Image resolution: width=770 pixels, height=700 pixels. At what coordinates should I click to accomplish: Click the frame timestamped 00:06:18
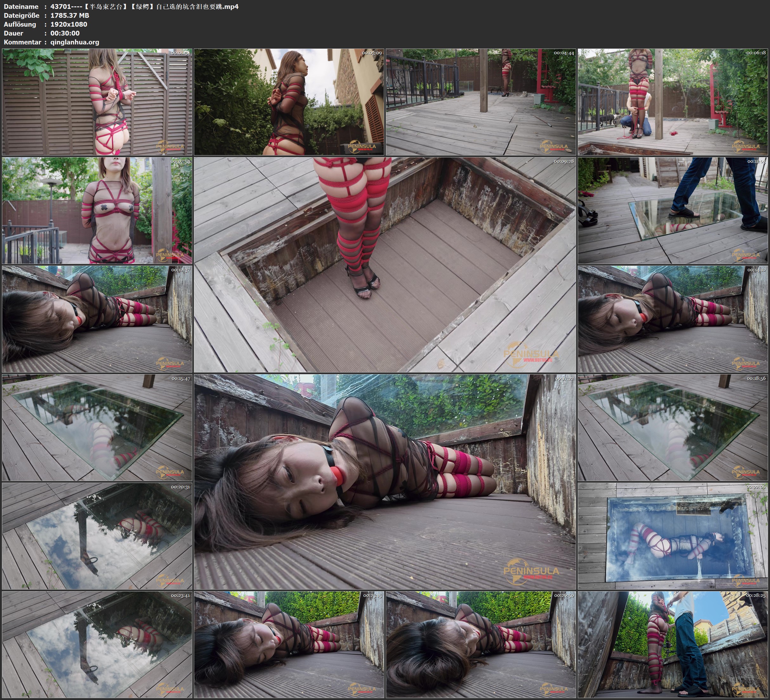[673, 102]
